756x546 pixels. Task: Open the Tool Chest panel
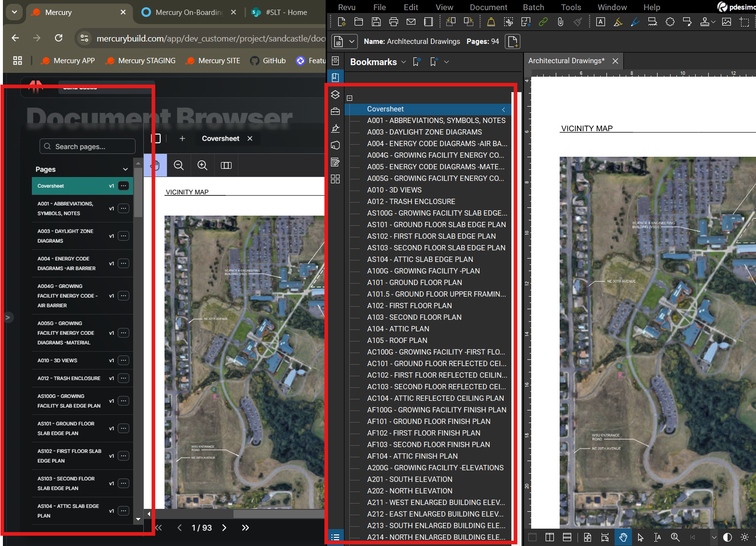(x=335, y=111)
